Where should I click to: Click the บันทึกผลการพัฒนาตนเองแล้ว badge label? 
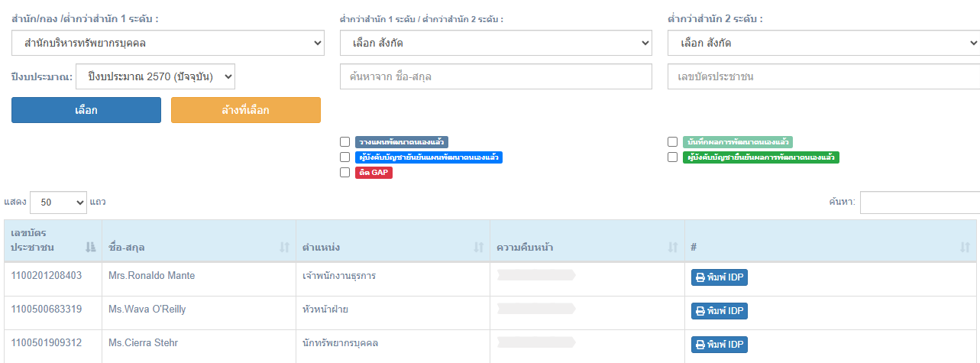(x=738, y=142)
